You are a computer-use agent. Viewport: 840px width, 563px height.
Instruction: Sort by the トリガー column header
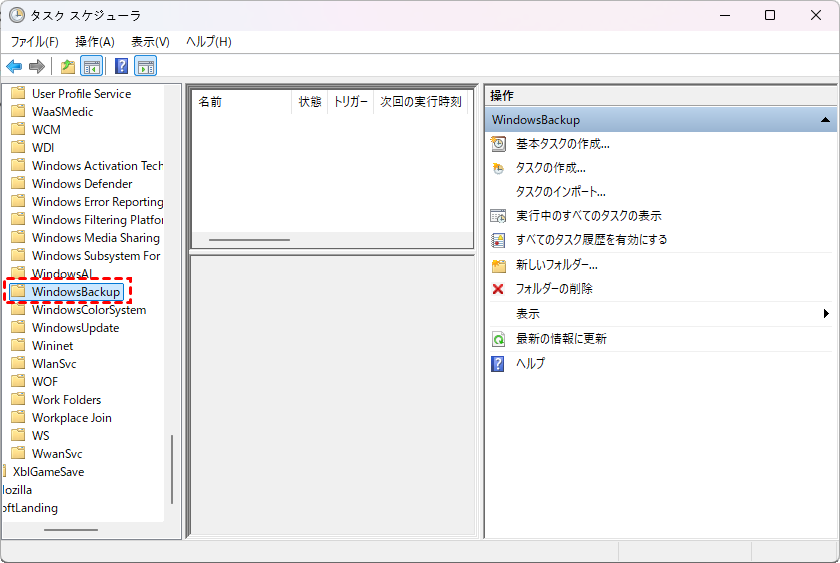pyautogui.click(x=350, y=102)
